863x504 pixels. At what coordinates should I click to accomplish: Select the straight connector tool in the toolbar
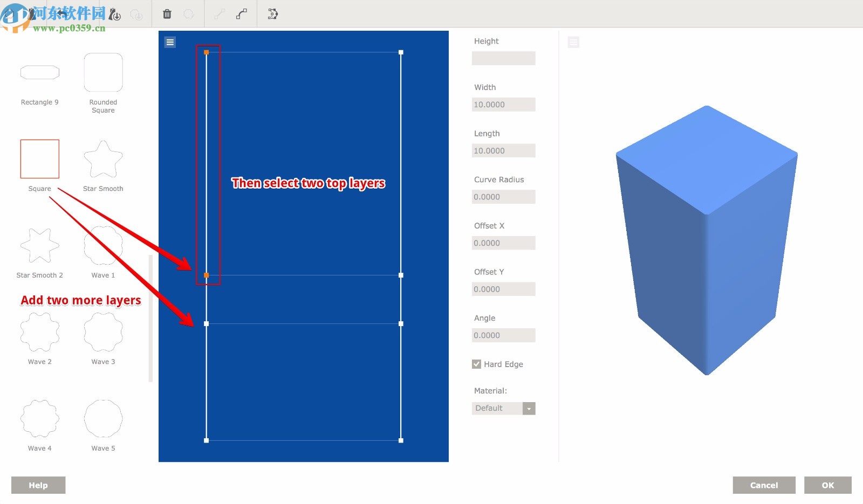coord(218,14)
